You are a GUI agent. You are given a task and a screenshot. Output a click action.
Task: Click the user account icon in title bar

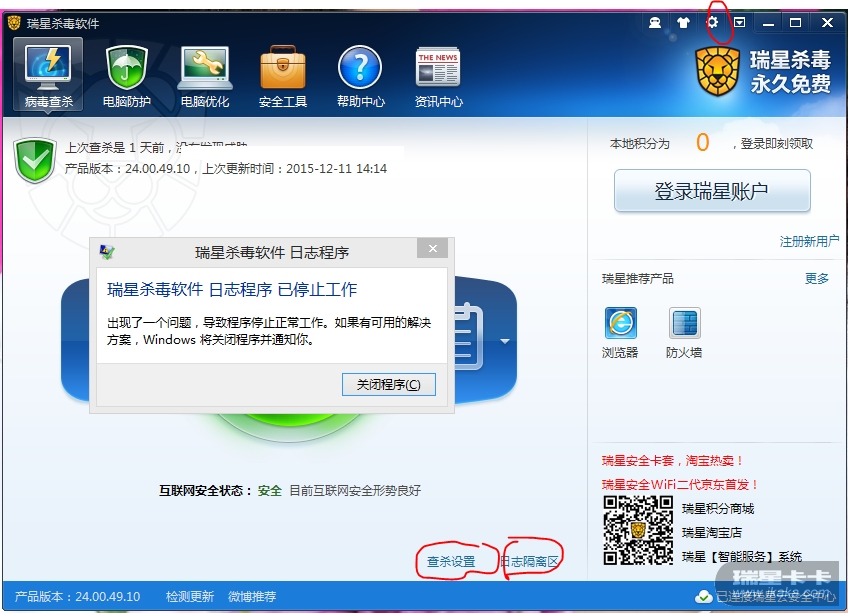(x=655, y=22)
